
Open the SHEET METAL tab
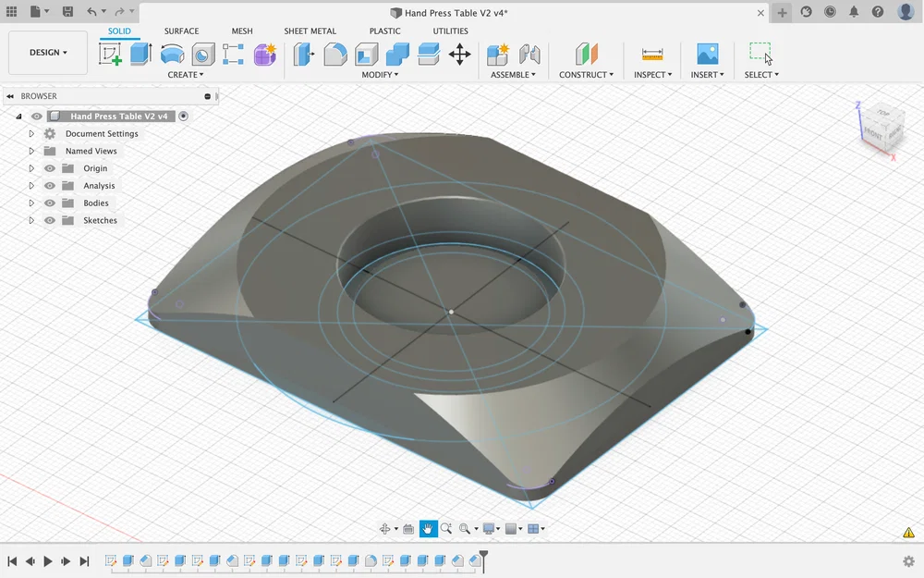[310, 31]
